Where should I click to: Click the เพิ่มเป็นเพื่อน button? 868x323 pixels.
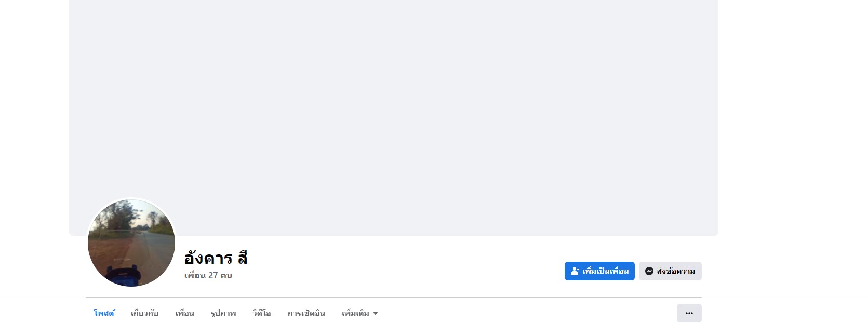[x=599, y=271]
